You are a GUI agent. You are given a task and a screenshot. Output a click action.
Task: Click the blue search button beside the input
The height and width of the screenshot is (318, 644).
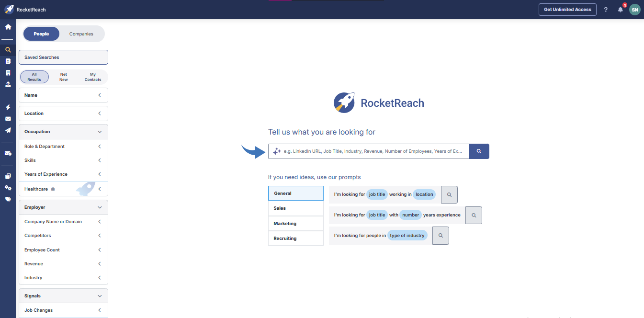tap(479, 151)
